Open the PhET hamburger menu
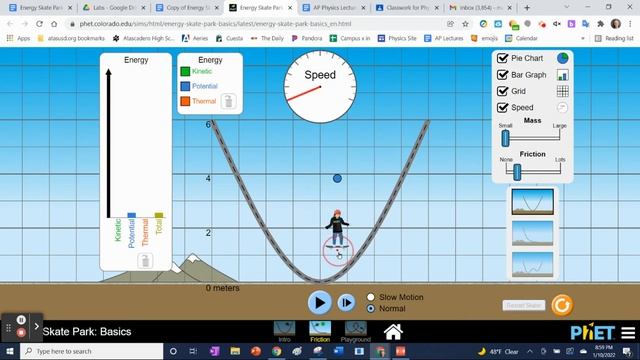This screenshot has width=640, height=360. (628, 333)
